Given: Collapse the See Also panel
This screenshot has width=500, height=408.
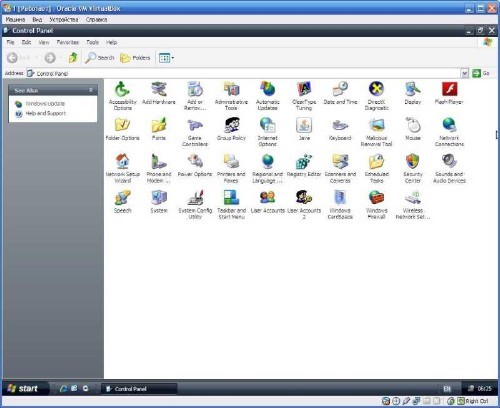Looking at the screenshot, I should click(x=91, y=90).
